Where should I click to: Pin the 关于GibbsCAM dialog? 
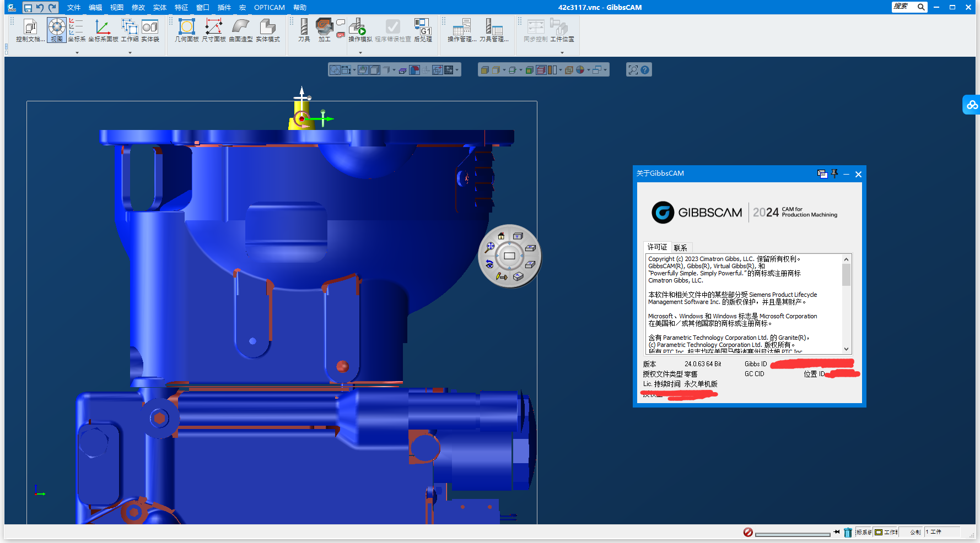(834, 174)
